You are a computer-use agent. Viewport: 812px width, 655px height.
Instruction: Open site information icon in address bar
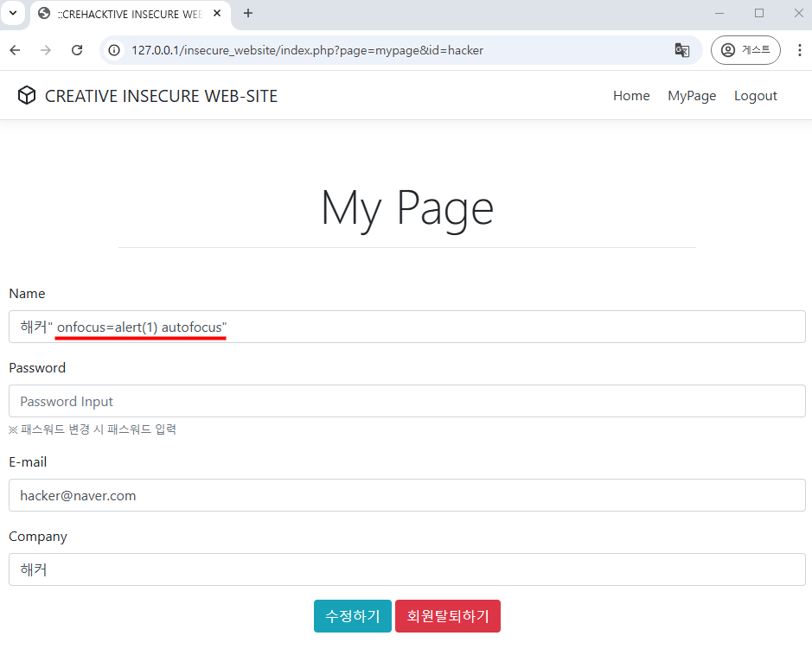(114, 50)
